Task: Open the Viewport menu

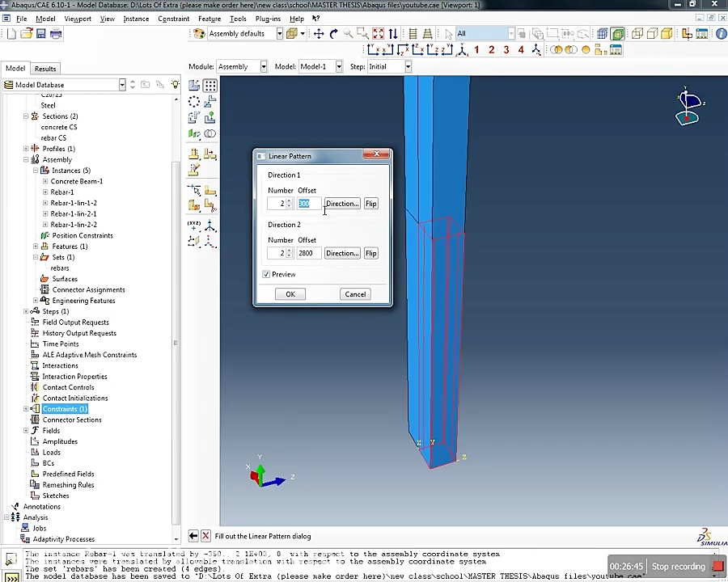Action: tap(78, 19)
